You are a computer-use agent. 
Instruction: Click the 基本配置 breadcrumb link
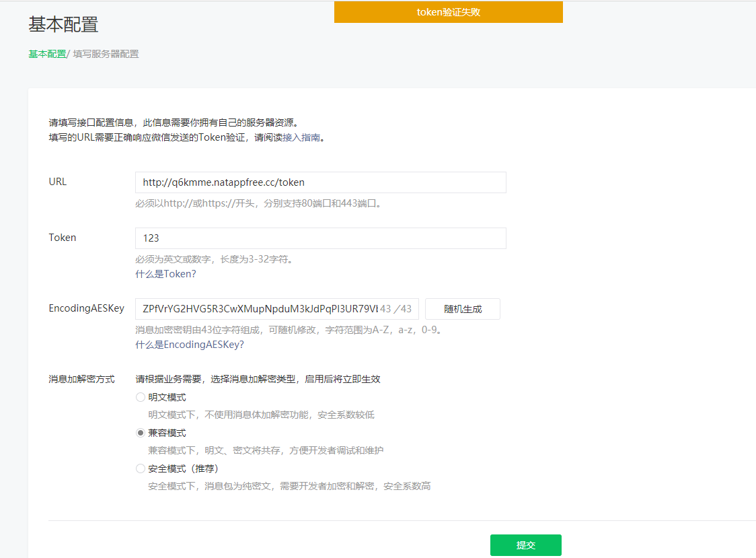47,54
